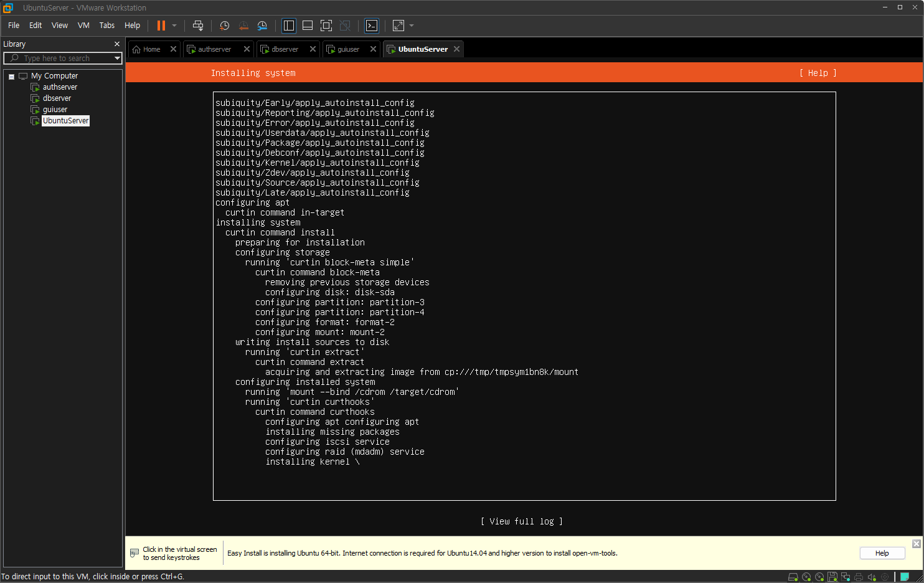Open the Help menu in the menu bar

pyautogui.click(x=132, y=26)
